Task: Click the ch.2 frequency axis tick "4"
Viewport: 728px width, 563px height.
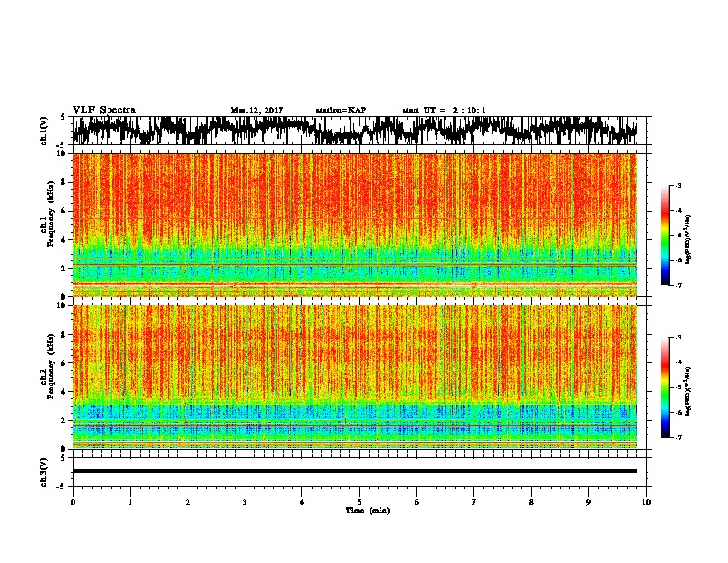Action: coord(64,392)
